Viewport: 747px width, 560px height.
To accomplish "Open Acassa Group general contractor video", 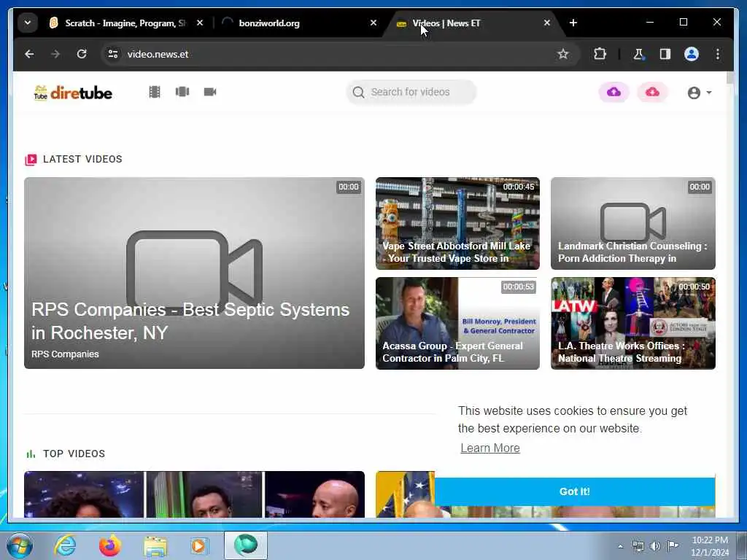I will pos(457,323).
